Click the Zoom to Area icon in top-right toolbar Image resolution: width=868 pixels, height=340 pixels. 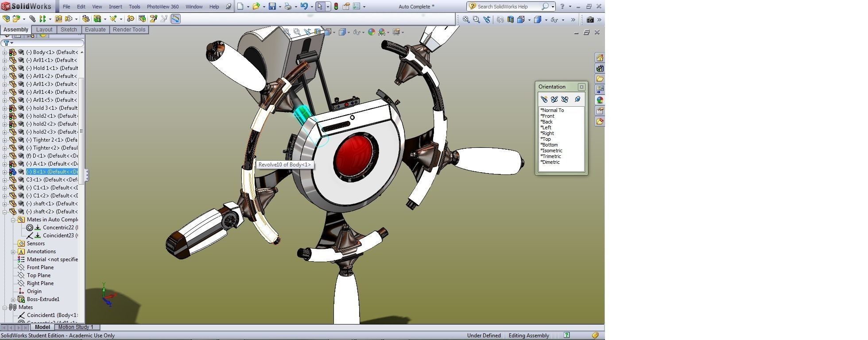tap(477, 19)
